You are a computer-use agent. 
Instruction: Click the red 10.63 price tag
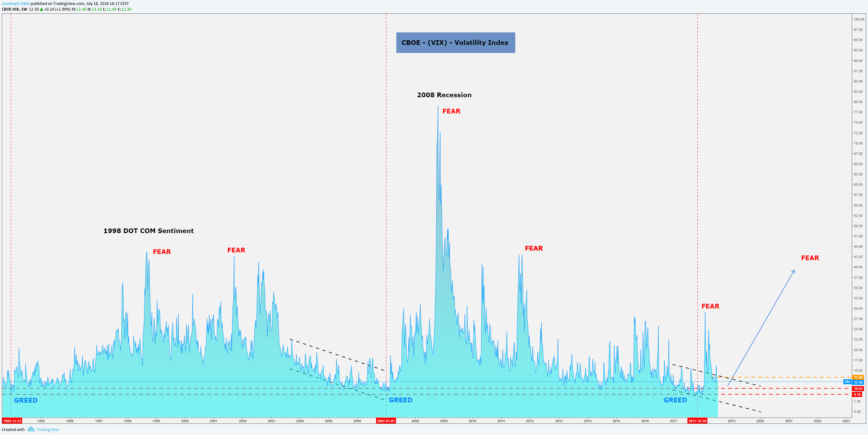click(858, 389)
